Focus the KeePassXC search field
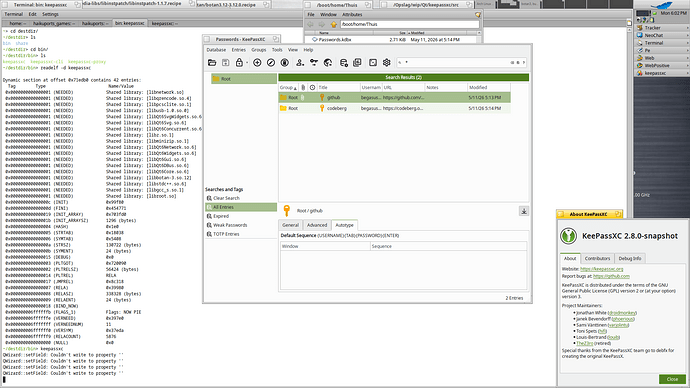This screenshot has width=690, height=388. (461, 62)
